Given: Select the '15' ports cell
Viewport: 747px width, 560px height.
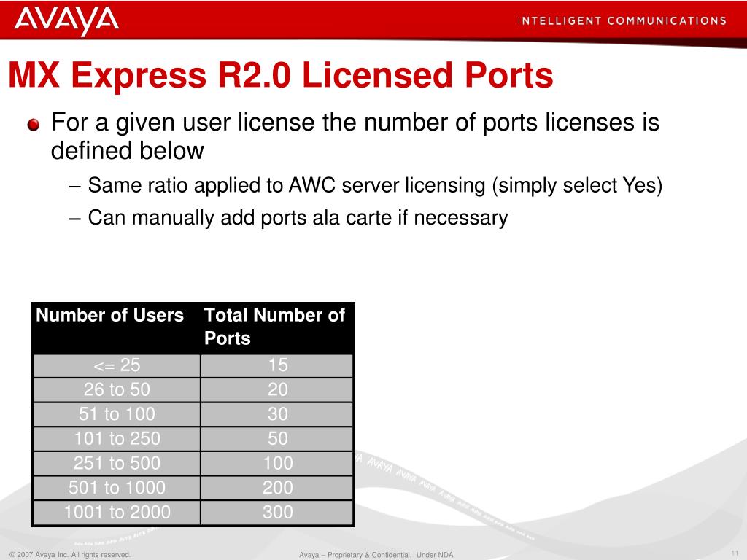Looking at the screenshot, I should tap(277, 366).
